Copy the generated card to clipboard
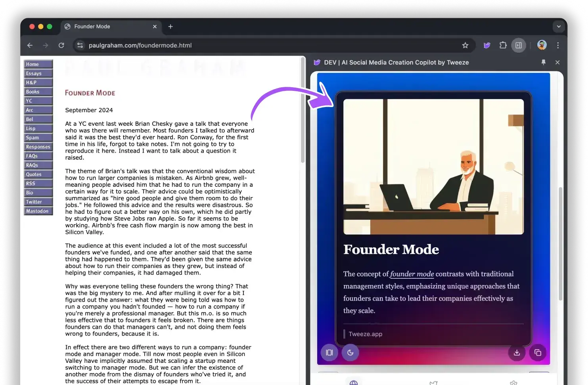This screenshot has width=588, height=385. tap(538, 352)
